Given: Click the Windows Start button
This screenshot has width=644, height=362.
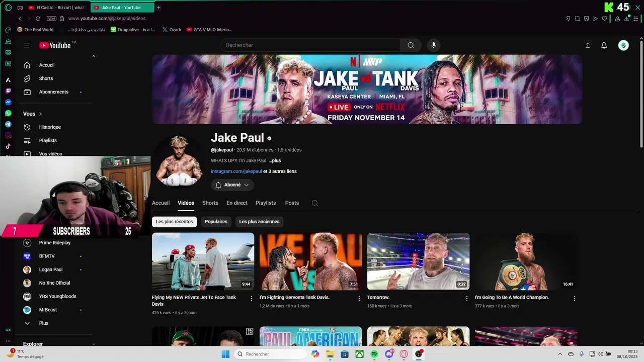Looking at the screenshot, I should point(225,354).
